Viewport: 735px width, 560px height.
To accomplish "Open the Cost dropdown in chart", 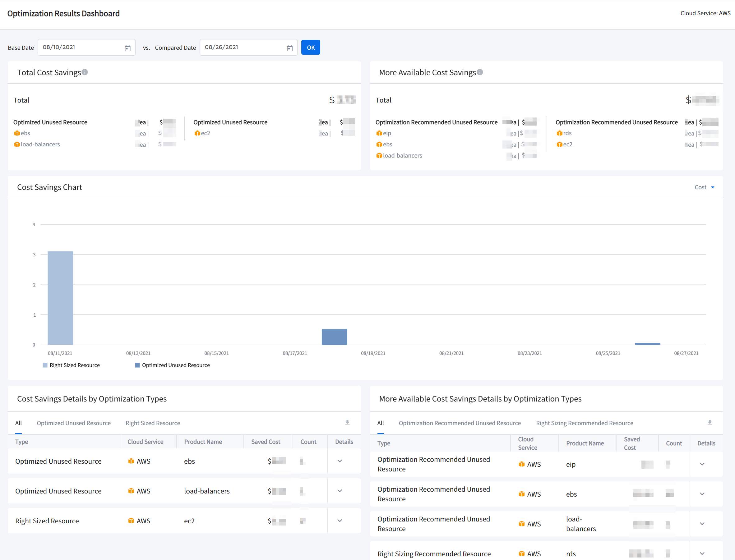I will 704,187.
